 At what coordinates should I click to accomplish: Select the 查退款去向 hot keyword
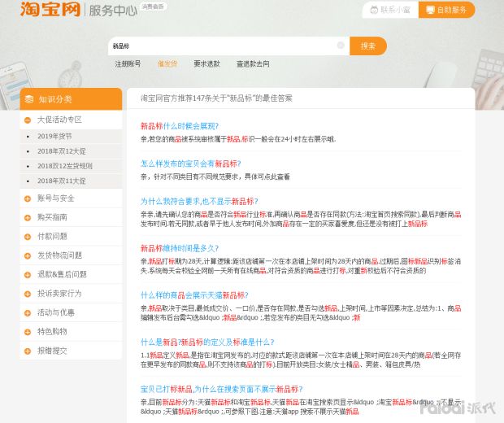pyautogui.click(x=253, y=63)
